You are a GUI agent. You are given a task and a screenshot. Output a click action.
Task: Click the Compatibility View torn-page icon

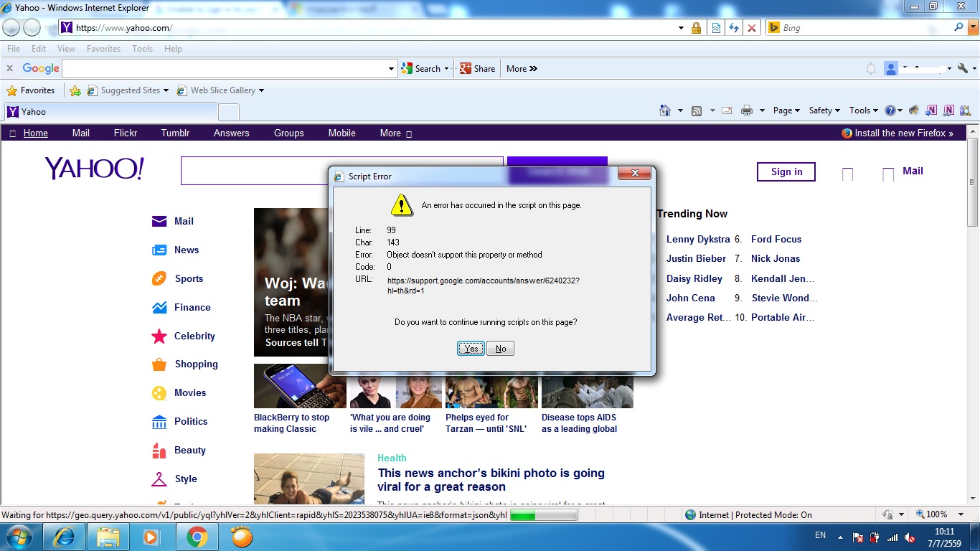(x=715, y=28)
